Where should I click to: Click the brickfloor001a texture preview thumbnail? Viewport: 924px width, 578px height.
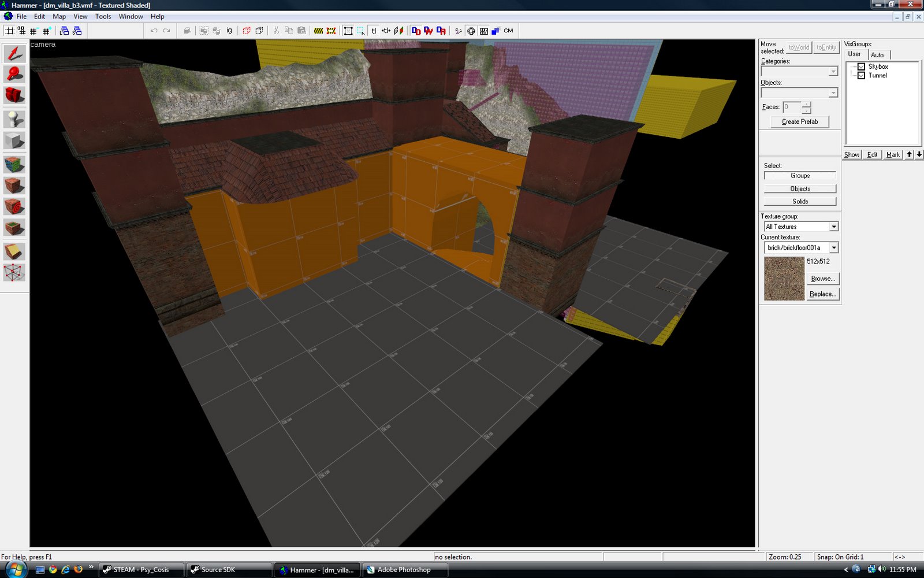(x=784, y=279)
